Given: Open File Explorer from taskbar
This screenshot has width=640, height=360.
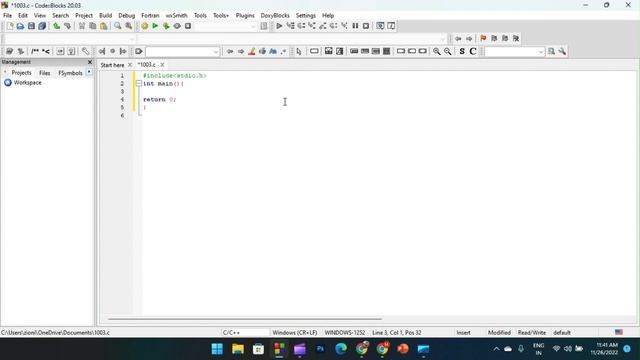Looking at the screenshot, I should point(238,349).
